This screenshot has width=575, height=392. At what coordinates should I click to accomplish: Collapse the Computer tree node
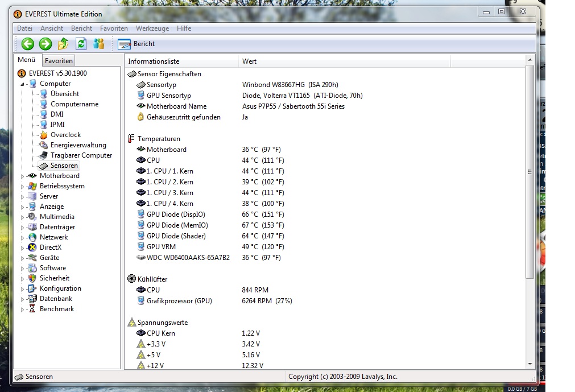tap(22, 84)
